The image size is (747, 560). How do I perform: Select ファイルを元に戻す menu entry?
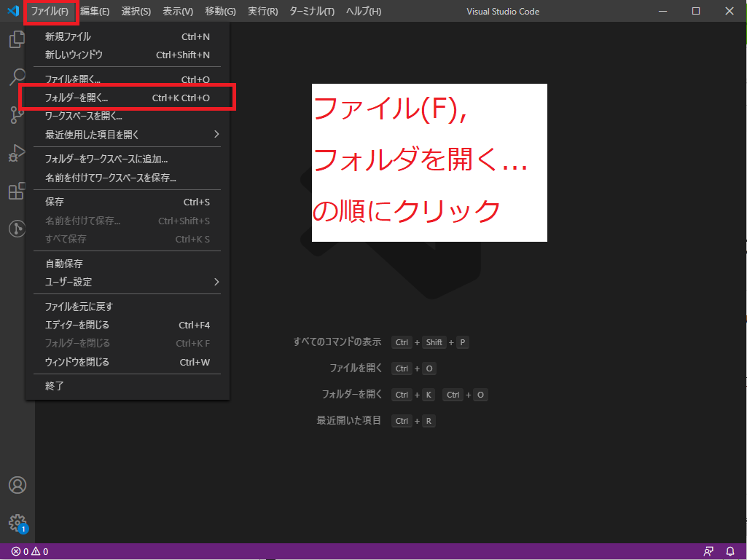tap(128, 306)
